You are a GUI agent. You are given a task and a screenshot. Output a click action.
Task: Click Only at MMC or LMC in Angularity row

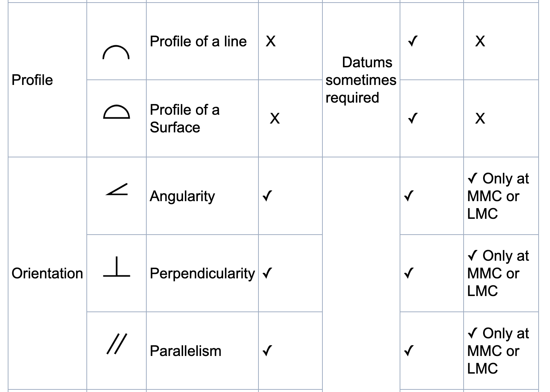pos(498,196)
